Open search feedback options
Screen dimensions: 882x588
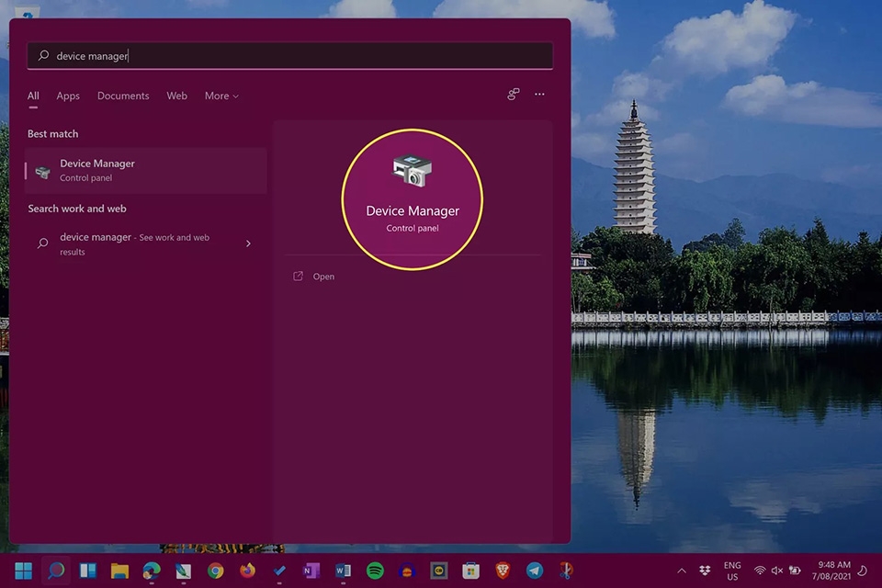tap(513, 95)
